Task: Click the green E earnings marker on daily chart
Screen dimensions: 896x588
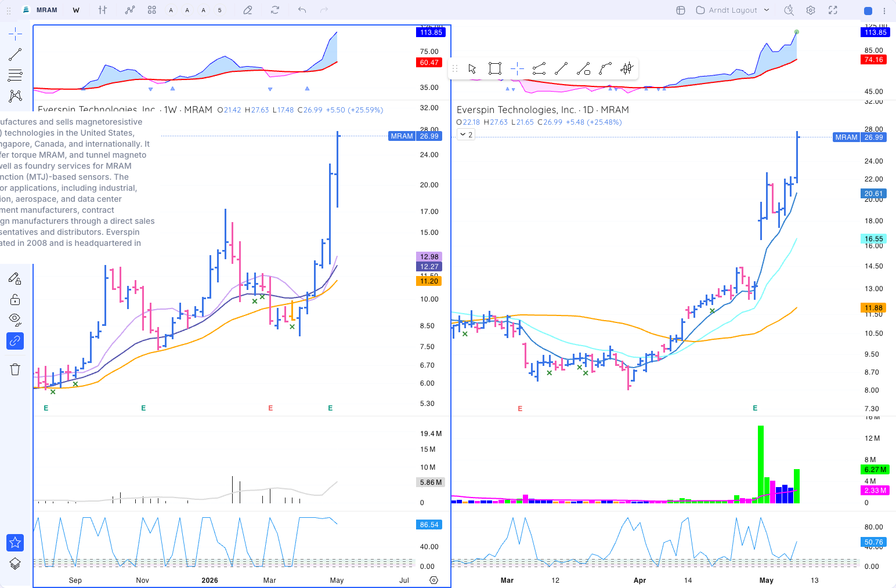Action: (755, 408)
